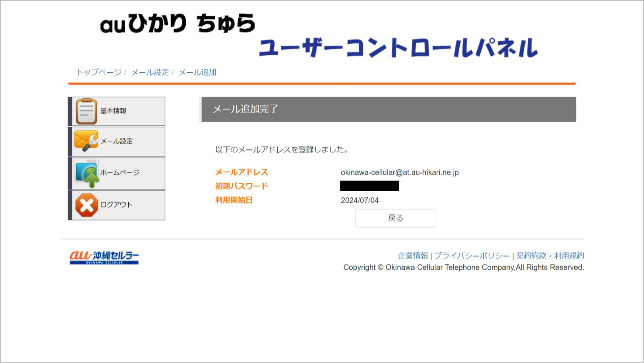
Task: Select the ログアウト sidebar menu item
Action: coord(116,205)
